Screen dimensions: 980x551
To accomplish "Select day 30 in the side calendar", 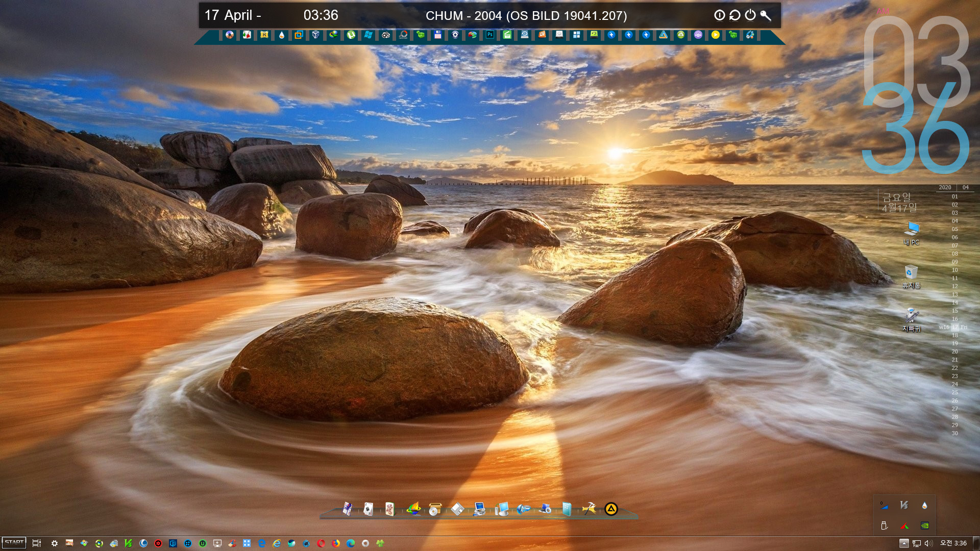I will pyautogui.click(x=954, y=433).
